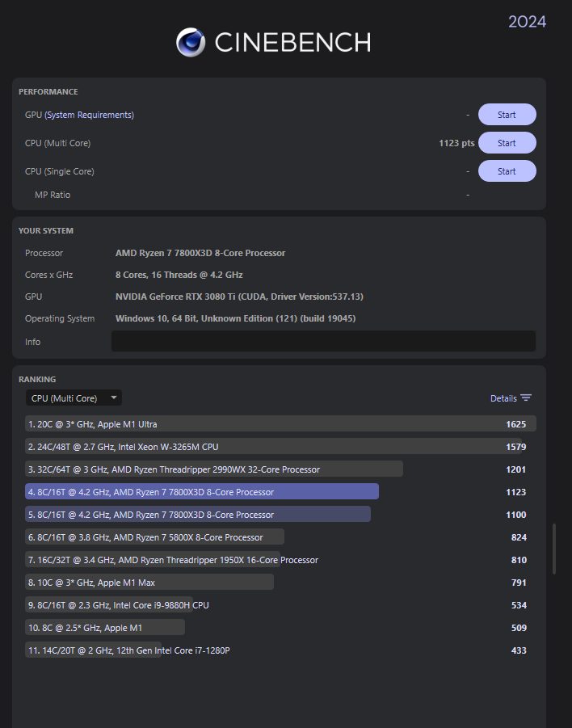Start the CPU Single Core benchmark

coord(507,171)
